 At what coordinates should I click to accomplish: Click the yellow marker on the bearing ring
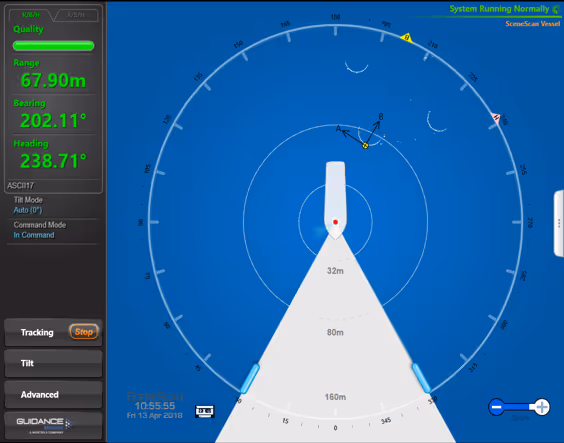[x=406, y=38]
